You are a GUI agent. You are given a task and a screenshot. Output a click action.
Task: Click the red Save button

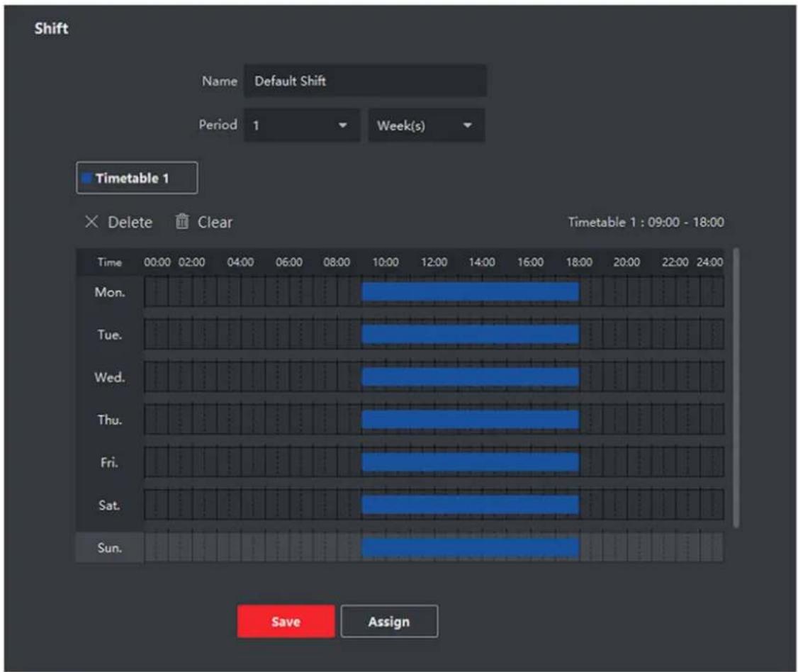coord(286,621)
